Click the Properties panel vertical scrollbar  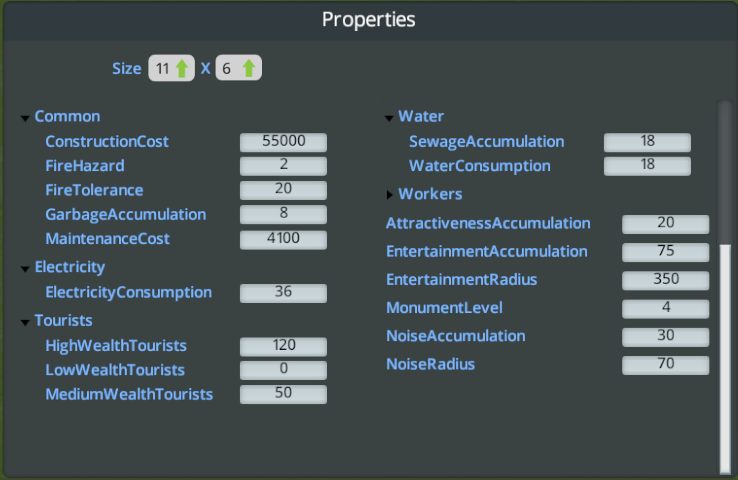(725, 350)
